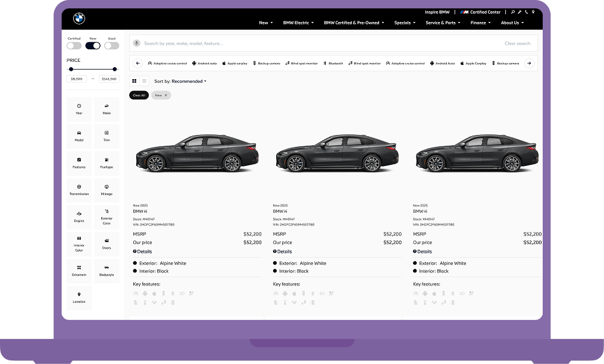The image size is (604, 364).
Task: Open the last BMW i4 car image
Action: tap(477, 153)
